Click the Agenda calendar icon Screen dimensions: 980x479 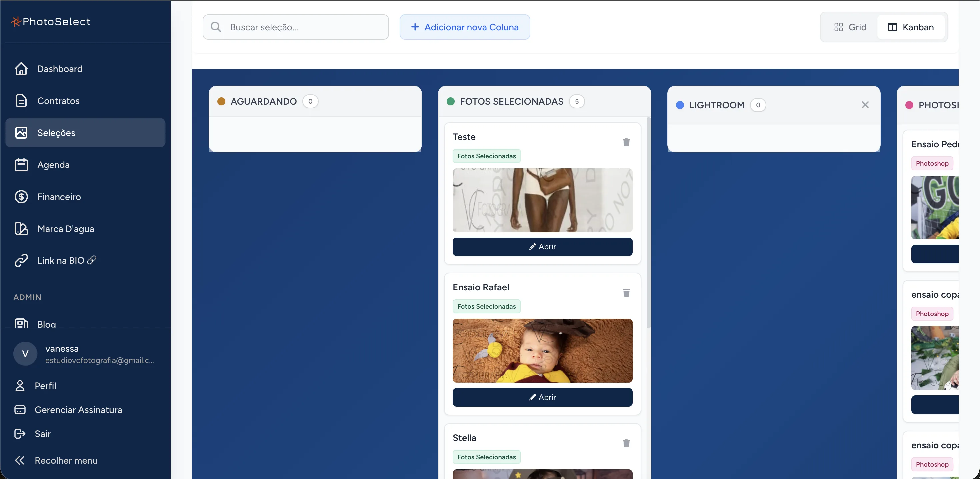(21, 165)
